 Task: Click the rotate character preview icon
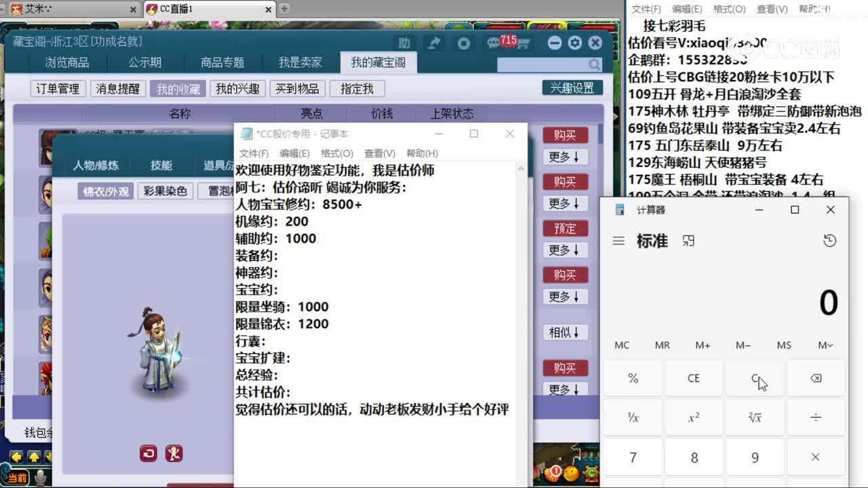point(149,453)
